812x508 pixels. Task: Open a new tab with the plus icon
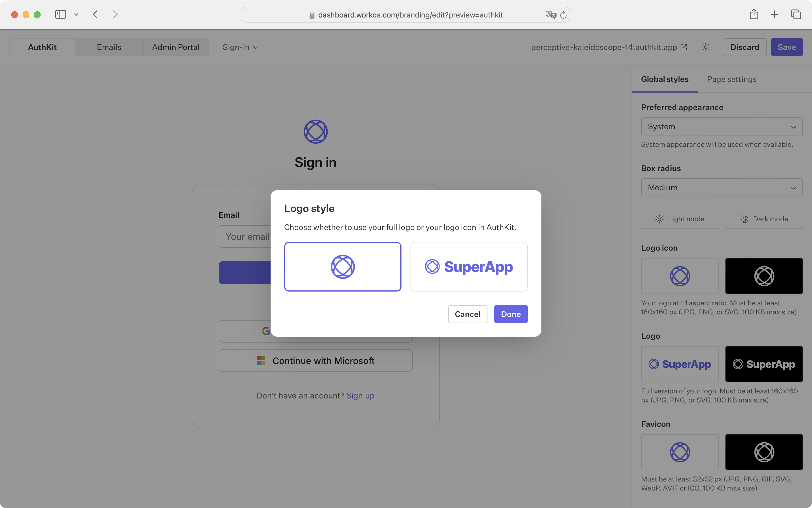coord(775,14)
